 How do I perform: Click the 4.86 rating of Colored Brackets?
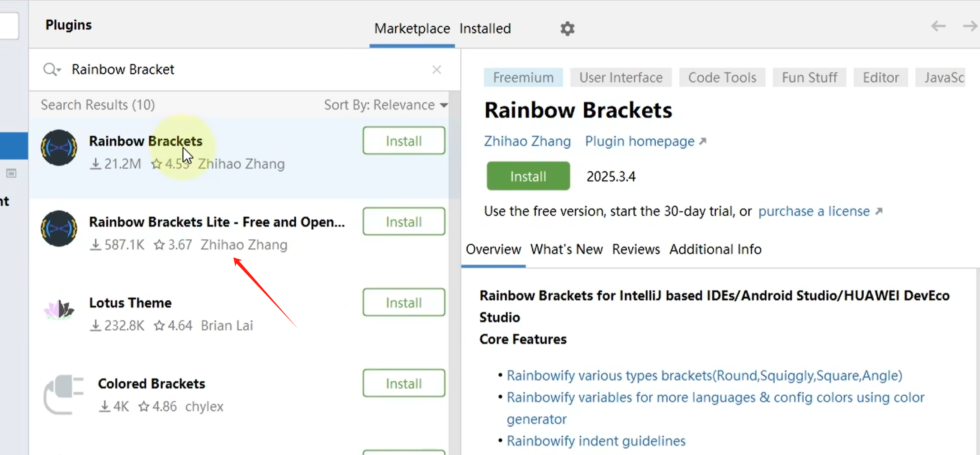(158, 407)
